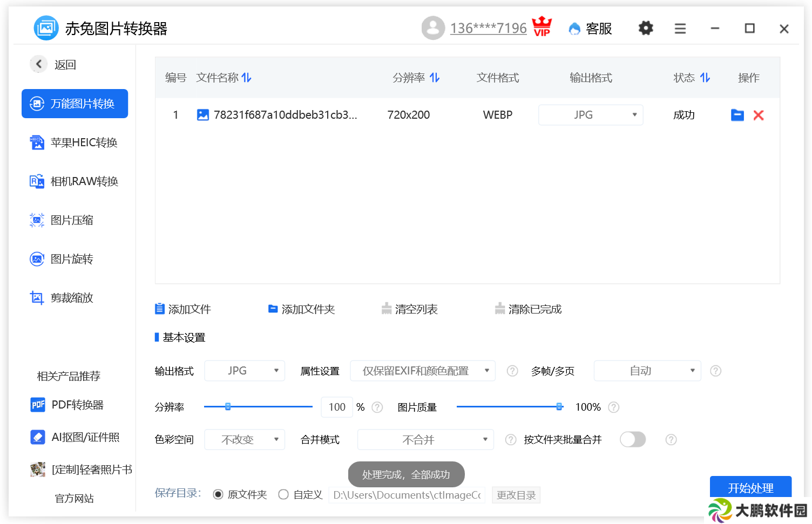Click the 成功 status cell

click(684, 115)
